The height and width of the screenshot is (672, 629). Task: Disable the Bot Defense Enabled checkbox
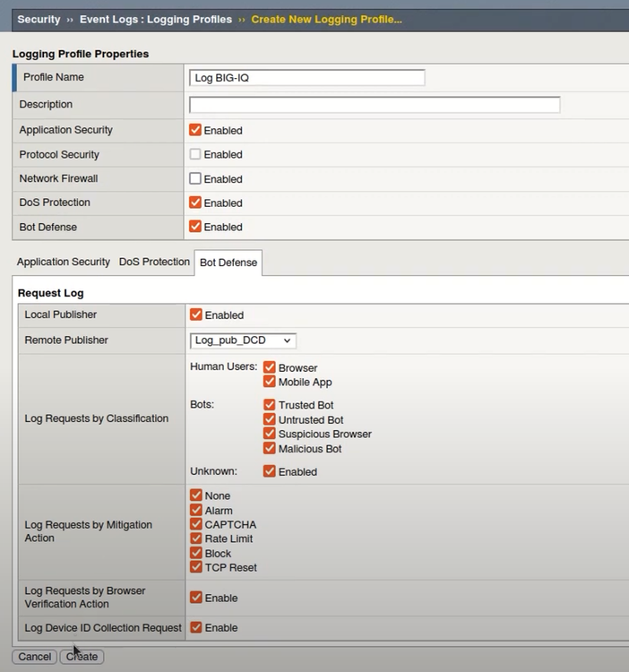195,227
